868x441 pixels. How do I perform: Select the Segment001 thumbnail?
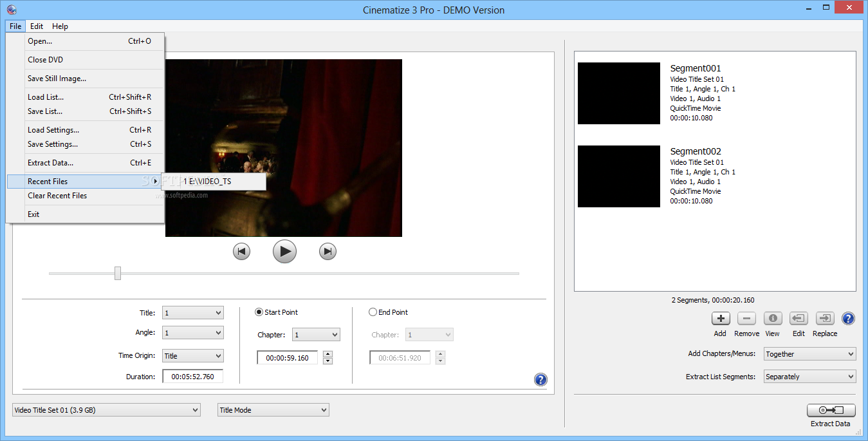click(619, 93)
